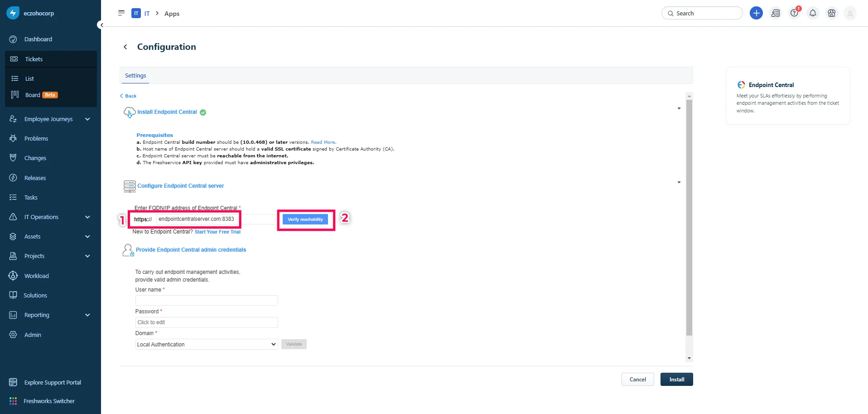Open the notifications bell icon
Screen dimensions: 868x414
[813, 13]
